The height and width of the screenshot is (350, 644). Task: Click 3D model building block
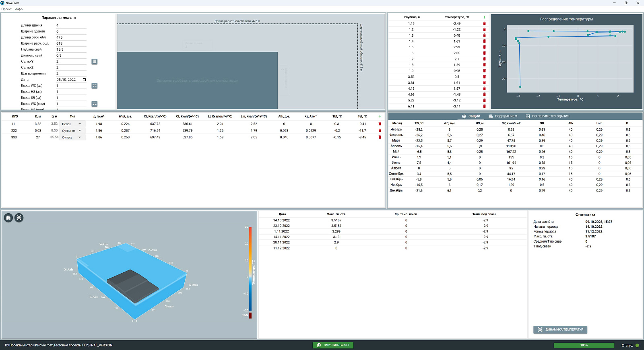[x=133, y=286]
